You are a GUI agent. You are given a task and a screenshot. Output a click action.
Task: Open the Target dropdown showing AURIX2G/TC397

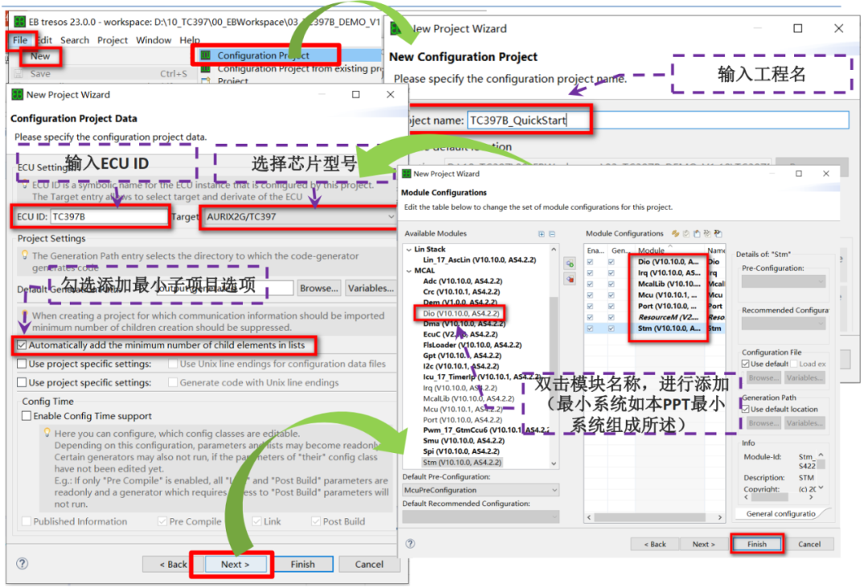pyautogui.click(x=299, y=217)
